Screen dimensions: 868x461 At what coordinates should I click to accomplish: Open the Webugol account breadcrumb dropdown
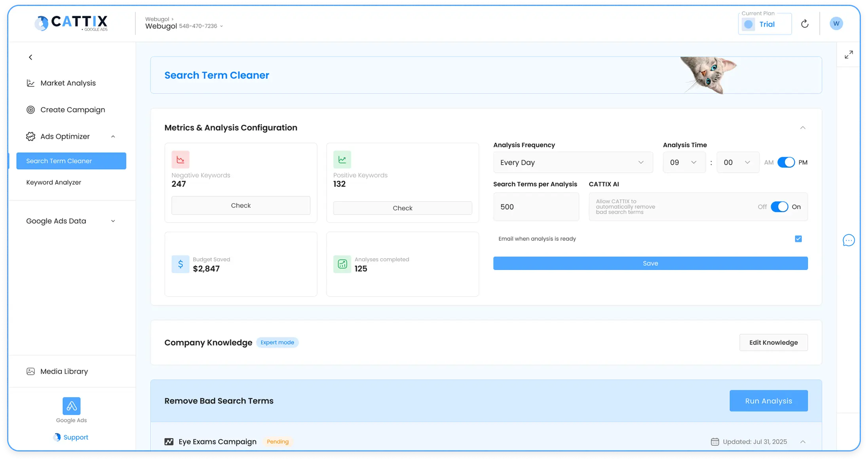221,26
